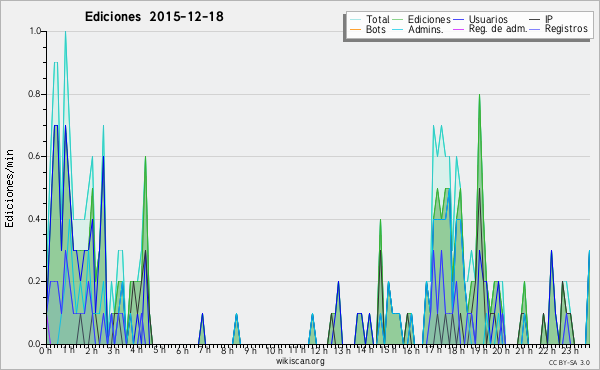Click the Registros legend label

[x=566, y=29]
